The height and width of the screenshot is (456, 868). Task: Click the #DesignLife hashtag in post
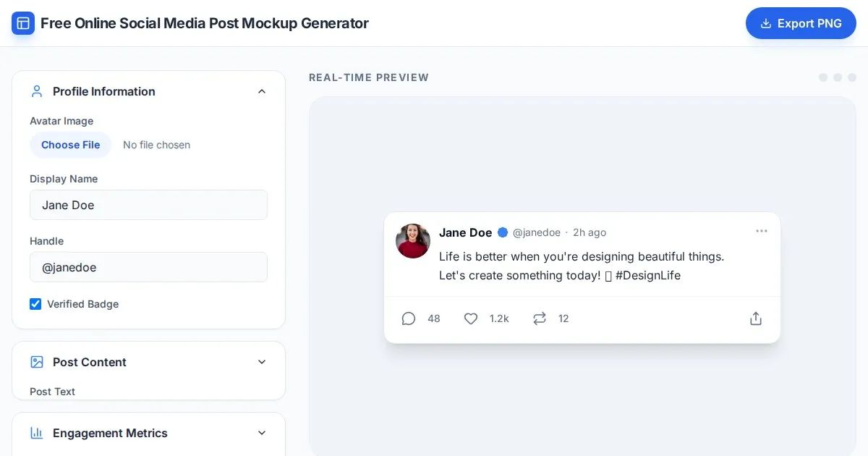click(x=647, y=275)
